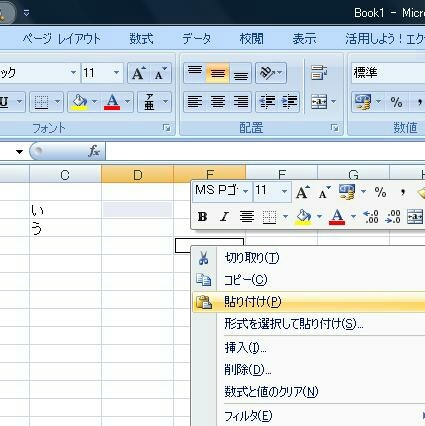
Task: Open データ ribbon tab
Action: pyautogui.click(x=197, y=39)
